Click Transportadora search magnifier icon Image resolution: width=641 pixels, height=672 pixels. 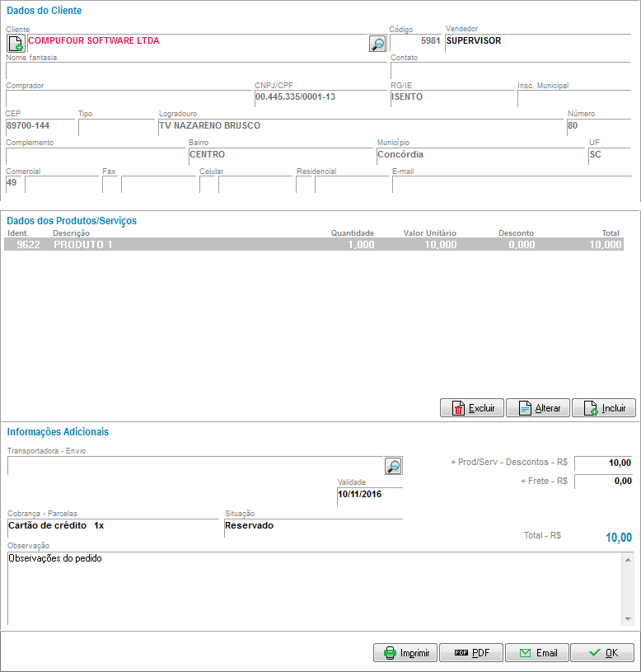(394, 466)
